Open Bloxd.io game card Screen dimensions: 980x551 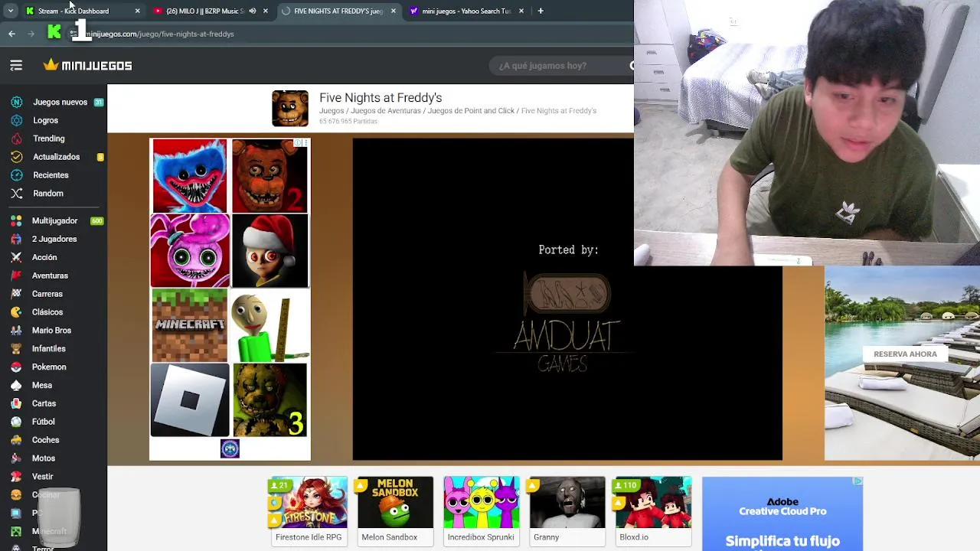[x=653, y=510]
